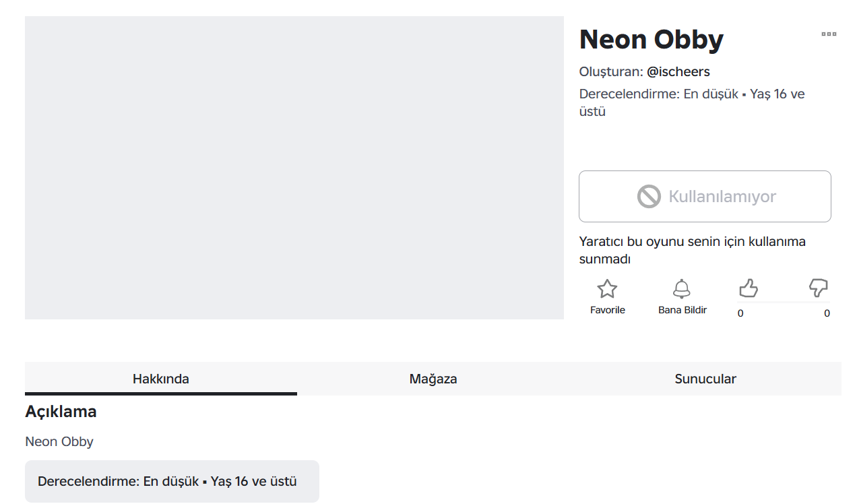
Task: Click the Favorile text label
Action: point(608,310)
